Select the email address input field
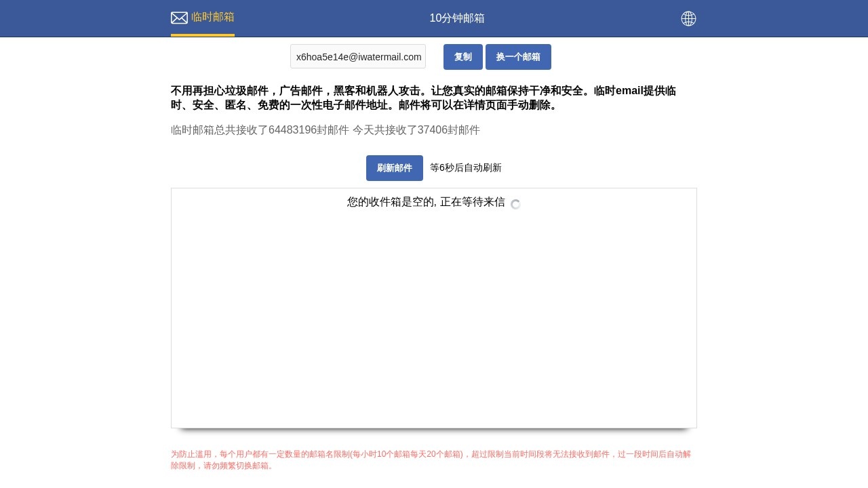The height and width of the screenshot is (488, 868). (x=358, y=57)
